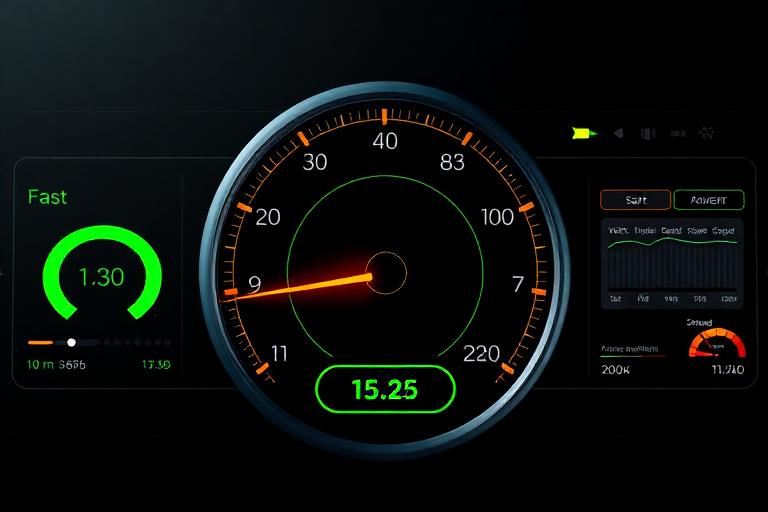Click the green-outlined button above the chart
The height and width of the screenshot is (512, 768).
tap(709, 200)
